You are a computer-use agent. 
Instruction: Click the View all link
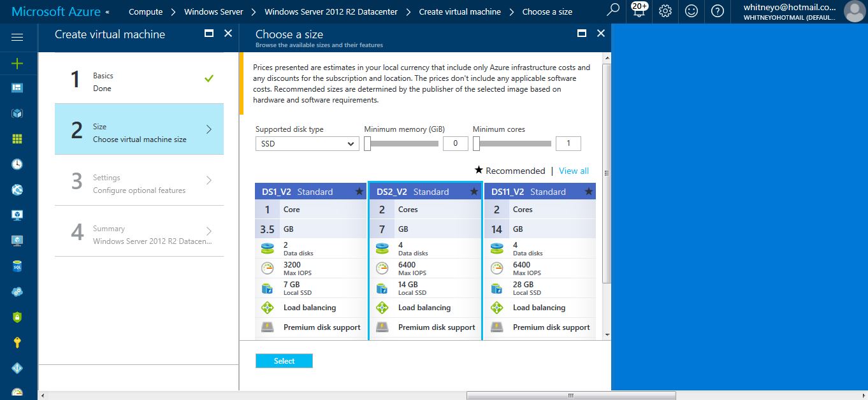[574, 171]
